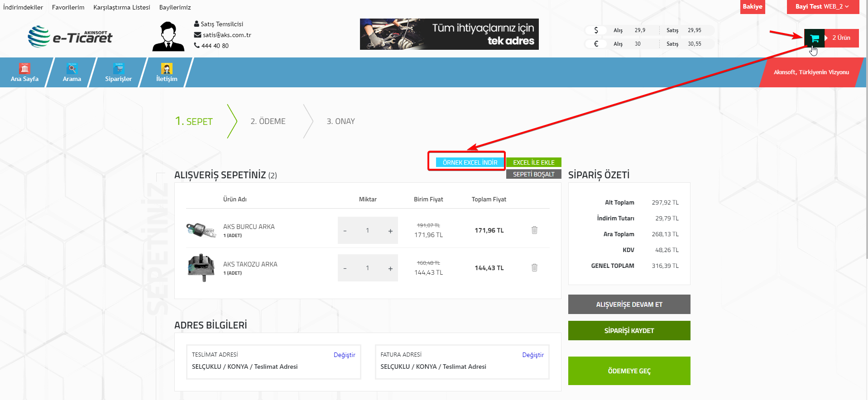Click the AKS BURCU ARKA product thumbnail
Image resolution: width=868 pixels, height=400 pixels.
tap(201, 230)
